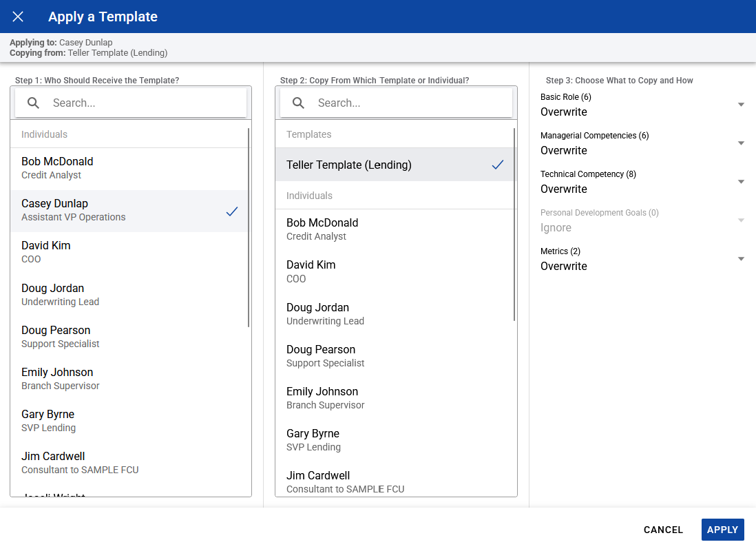Image resolution: width=756 pixels, height=551 pixels.
Task: Select Doug Jordan in Step 2 copy-from list
Action: point(394,314)
